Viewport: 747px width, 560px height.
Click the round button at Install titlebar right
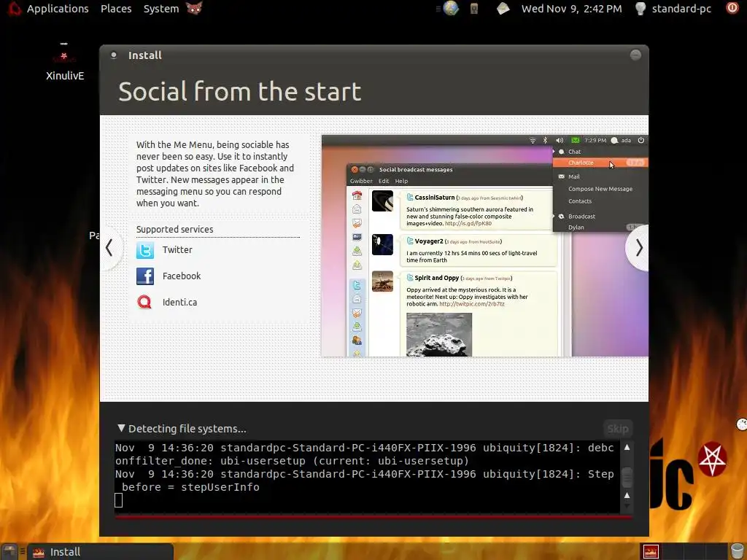635,55
